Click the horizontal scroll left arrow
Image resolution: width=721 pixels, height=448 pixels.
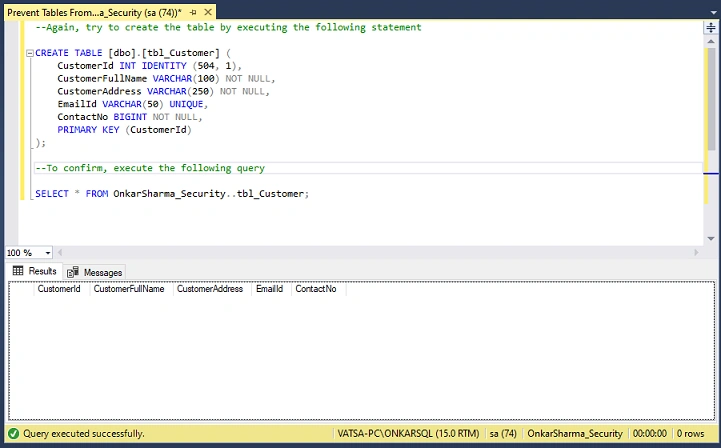point(60,253)
